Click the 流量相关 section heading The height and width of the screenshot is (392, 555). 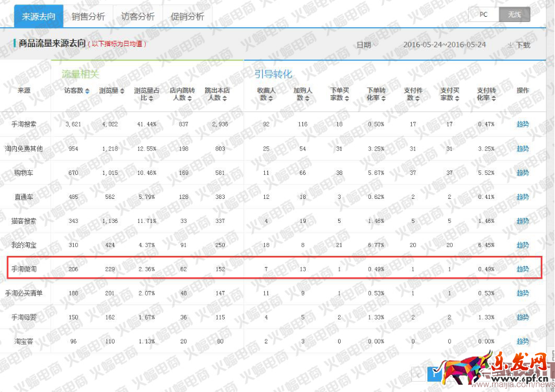80,75
